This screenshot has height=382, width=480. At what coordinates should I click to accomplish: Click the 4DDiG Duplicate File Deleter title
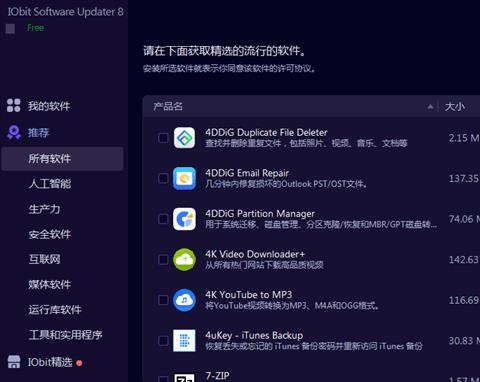click(x=266, y=132)
